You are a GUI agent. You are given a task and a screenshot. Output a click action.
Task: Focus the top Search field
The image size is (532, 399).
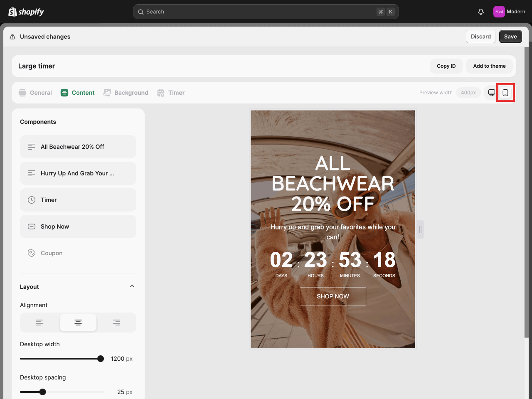266,12
